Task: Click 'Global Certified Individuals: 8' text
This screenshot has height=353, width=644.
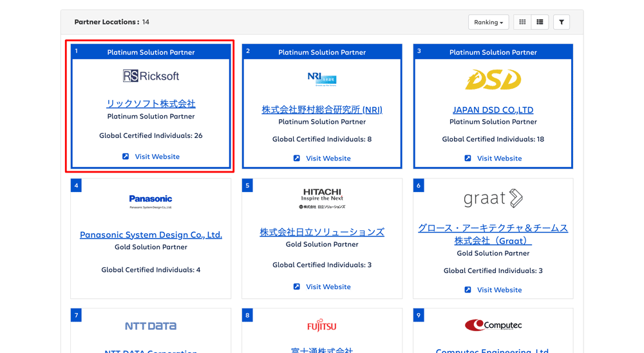Action: pos(322,139)
